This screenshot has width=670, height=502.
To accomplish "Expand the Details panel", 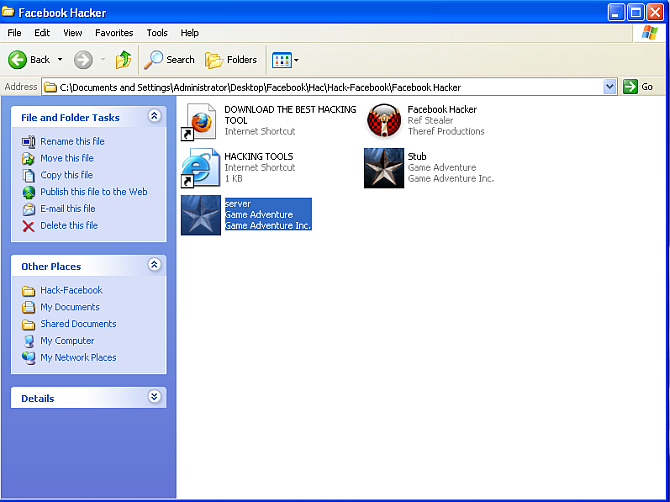I will 154,396.
